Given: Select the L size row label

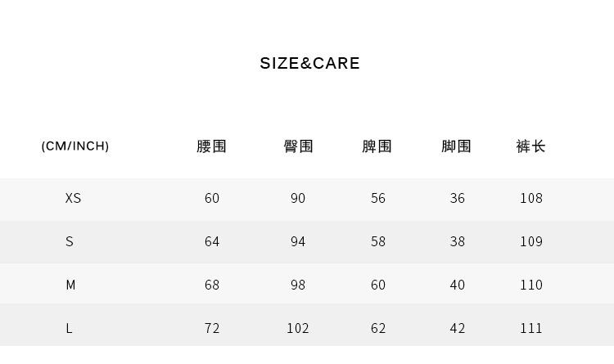Looking at the screenshot, I should pos(70,328).
